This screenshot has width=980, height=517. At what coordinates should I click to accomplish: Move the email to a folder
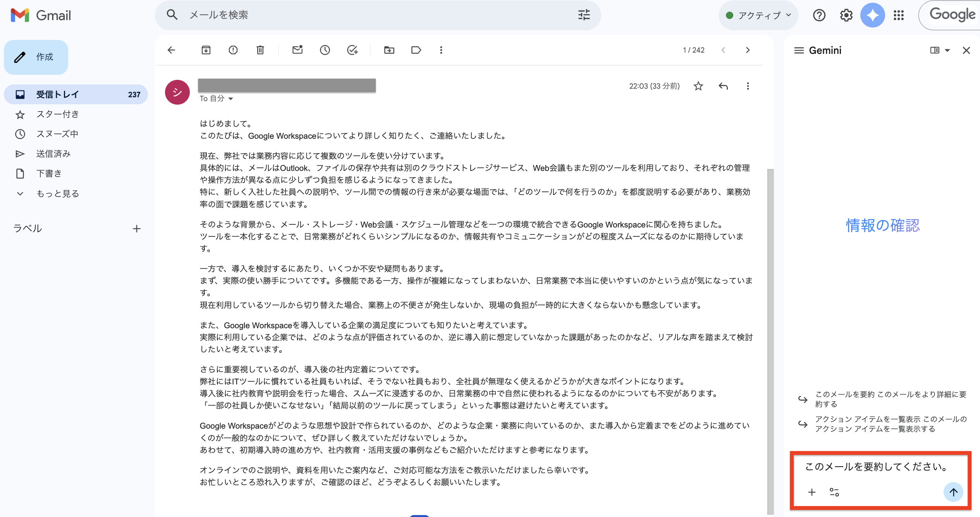389,50
